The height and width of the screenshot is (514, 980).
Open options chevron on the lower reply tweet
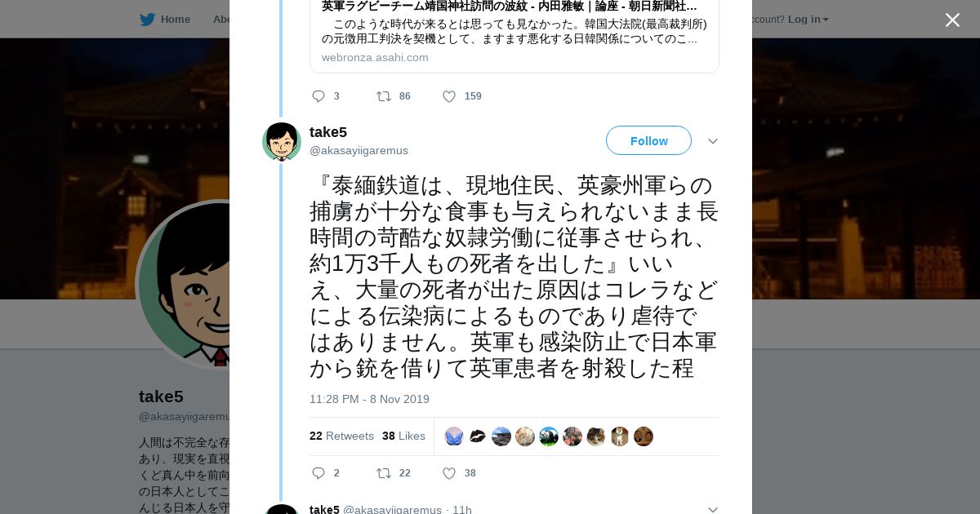712,509
